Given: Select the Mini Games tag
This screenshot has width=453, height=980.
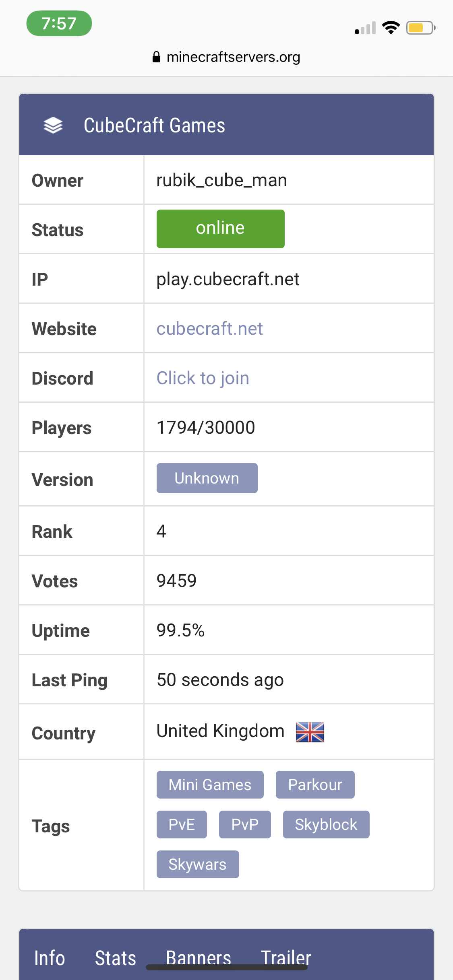Looking at the screenshot, I should coord(210,784).
